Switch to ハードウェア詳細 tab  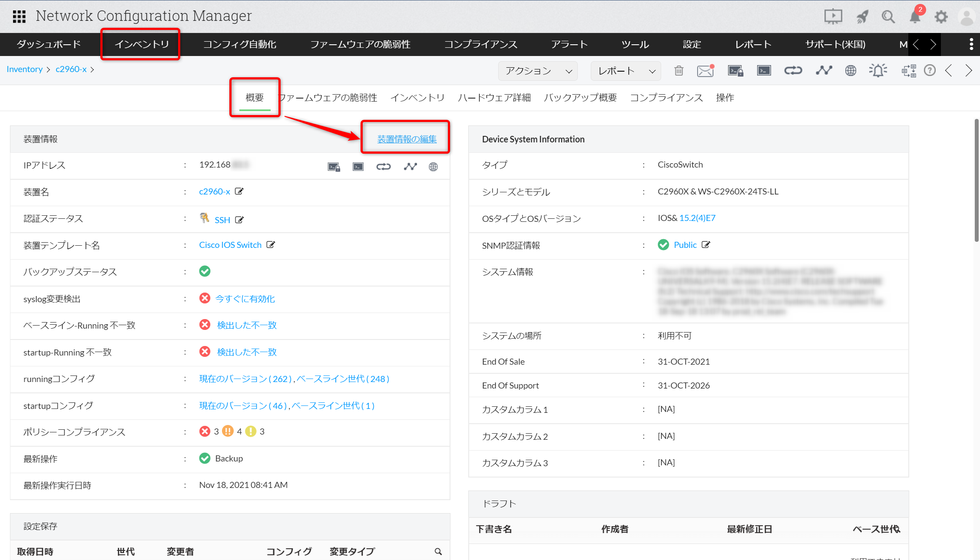(x=494, y=98)
